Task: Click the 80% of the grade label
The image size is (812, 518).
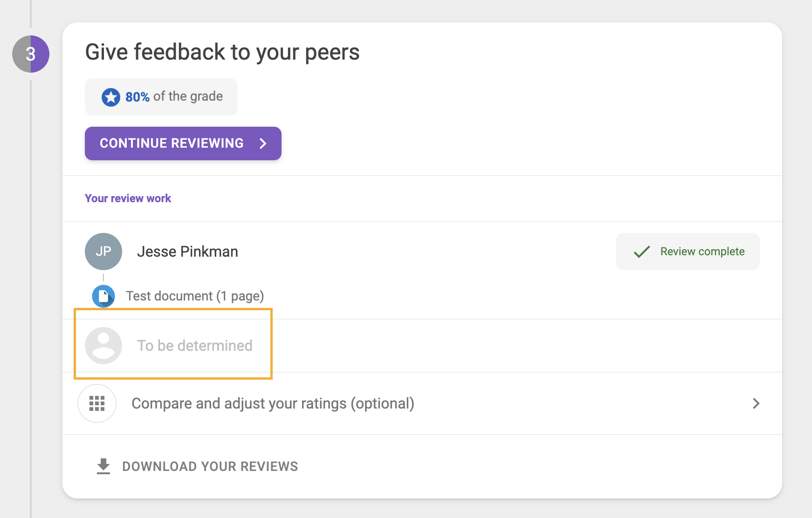Action: click(174, 97)
